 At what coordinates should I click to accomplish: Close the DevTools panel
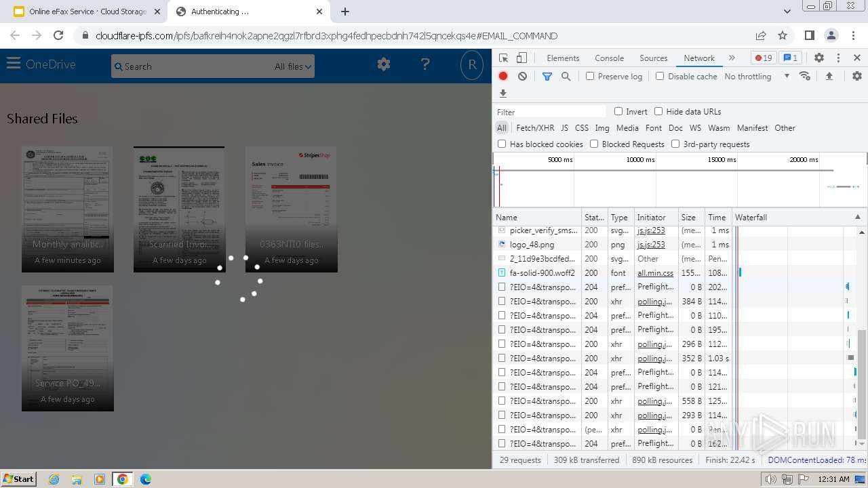point(857,58)
